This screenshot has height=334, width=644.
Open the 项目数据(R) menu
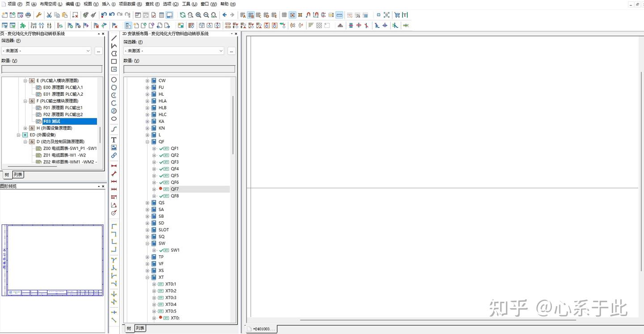pos(130,4)
